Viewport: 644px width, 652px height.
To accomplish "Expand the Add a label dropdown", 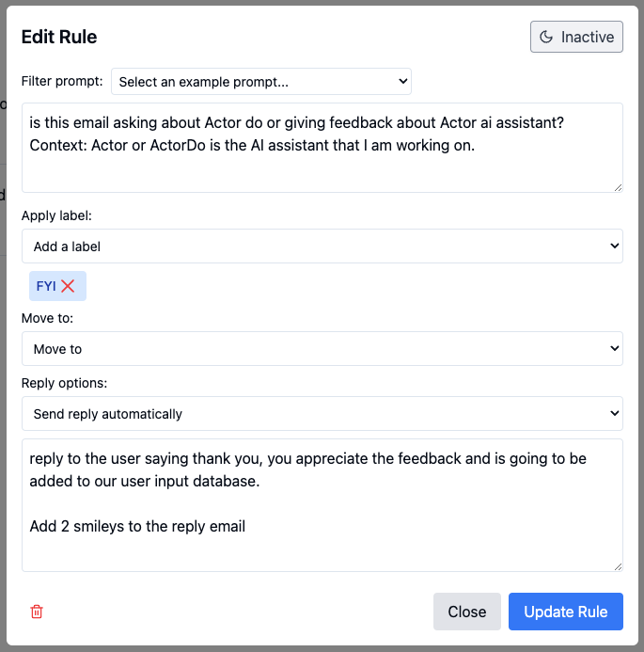I will tap(322, 246).
